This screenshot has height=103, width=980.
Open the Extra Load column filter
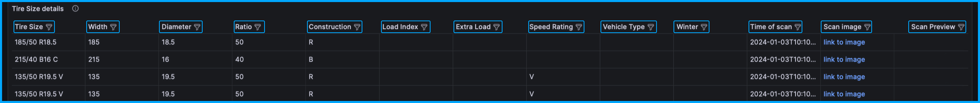(496, 27)
